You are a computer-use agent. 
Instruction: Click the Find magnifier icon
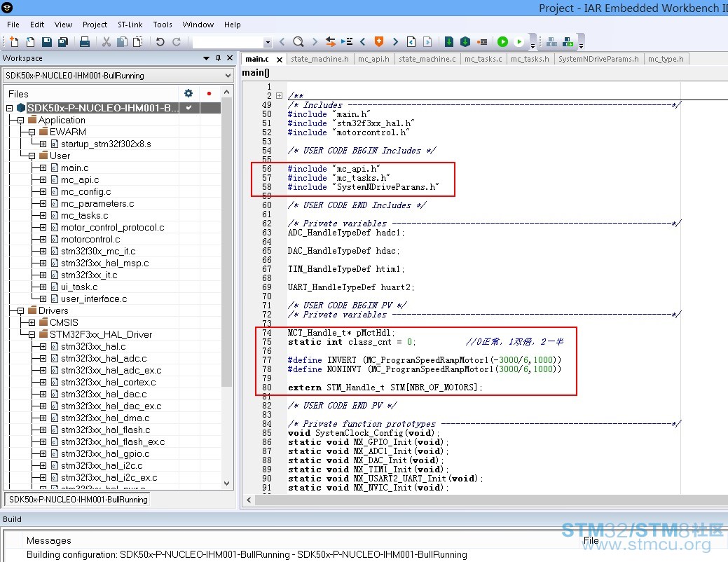pos(298,42)
